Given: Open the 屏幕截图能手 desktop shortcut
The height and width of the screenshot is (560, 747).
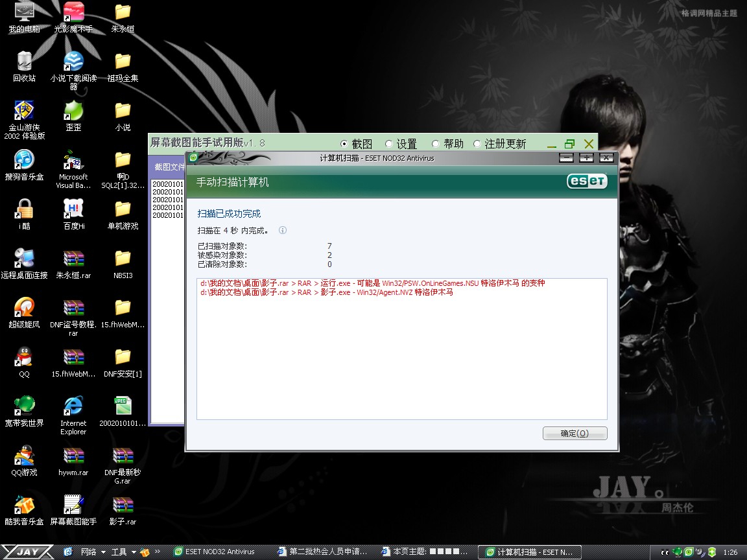Looking at the screenshot, I should 73,510.
